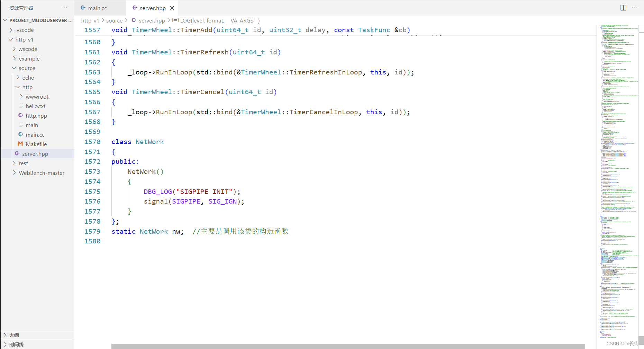Open the main file in explorer

[x=32, y=125]
